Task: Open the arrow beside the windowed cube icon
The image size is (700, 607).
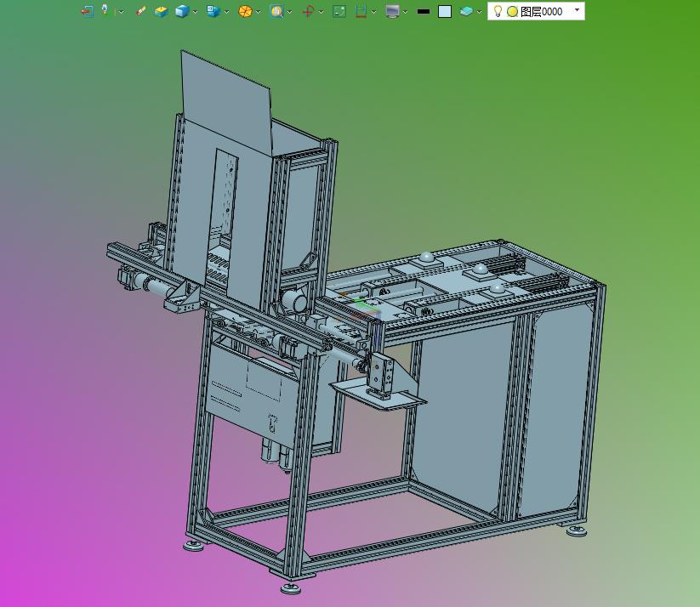Action: click(226, 12)
